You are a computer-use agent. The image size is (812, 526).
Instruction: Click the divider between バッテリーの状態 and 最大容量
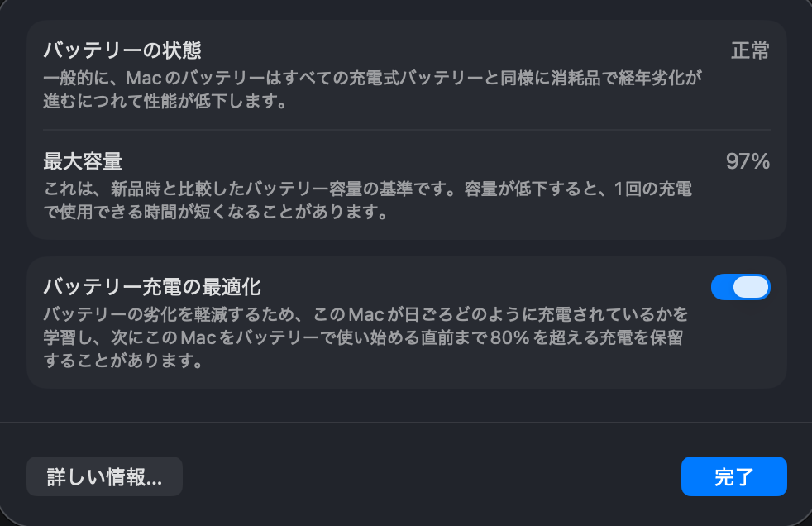406,130
